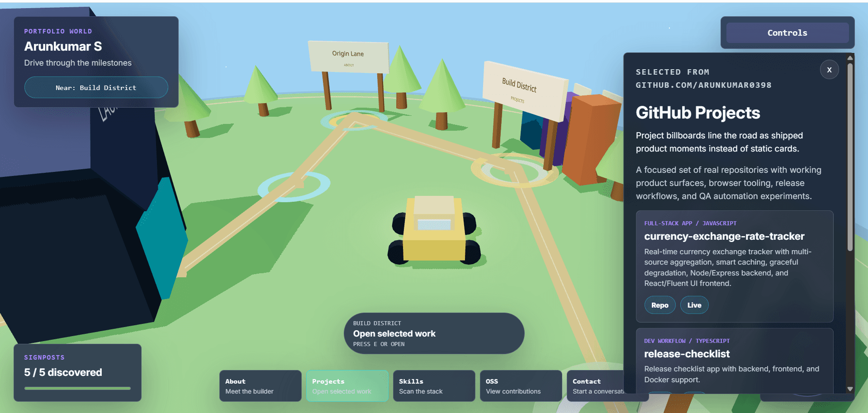Select the Contact navigation card
868x413 pixels.
pos(595,386)
